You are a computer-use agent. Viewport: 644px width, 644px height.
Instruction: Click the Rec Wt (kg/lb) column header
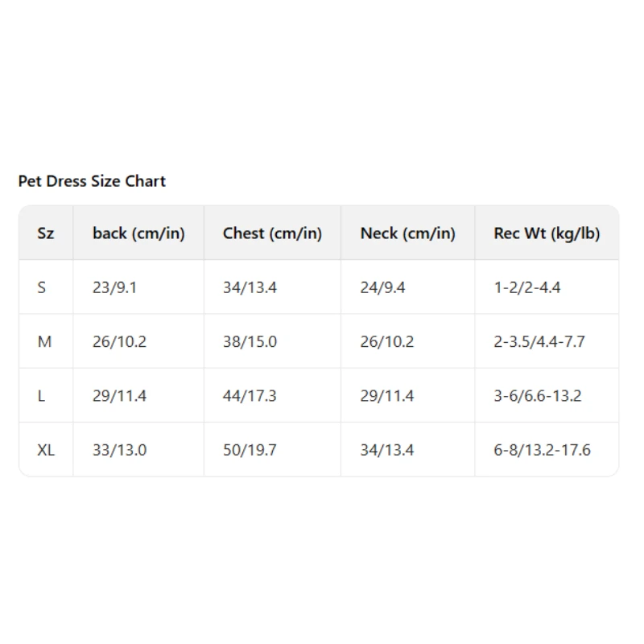547,233
